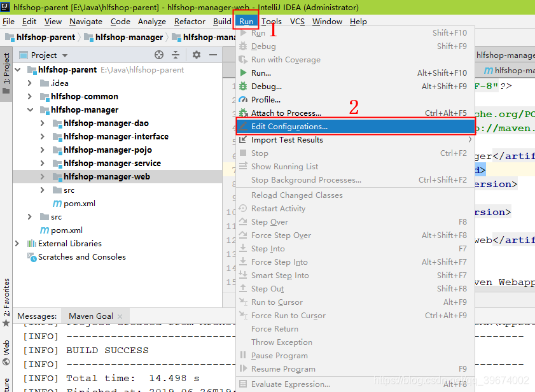
Task: Open the Navigate menu
Action: coord(86,22)
